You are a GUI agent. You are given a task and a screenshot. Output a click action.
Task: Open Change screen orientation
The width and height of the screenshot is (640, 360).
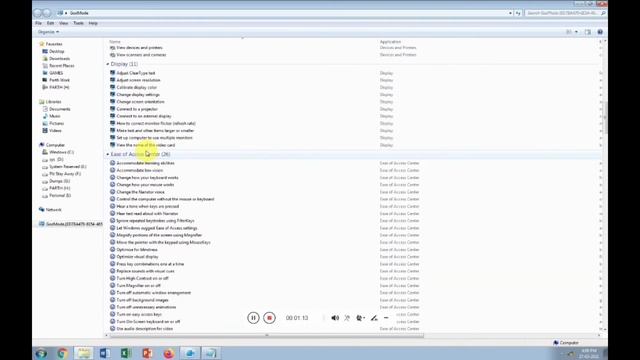[140, 102]
